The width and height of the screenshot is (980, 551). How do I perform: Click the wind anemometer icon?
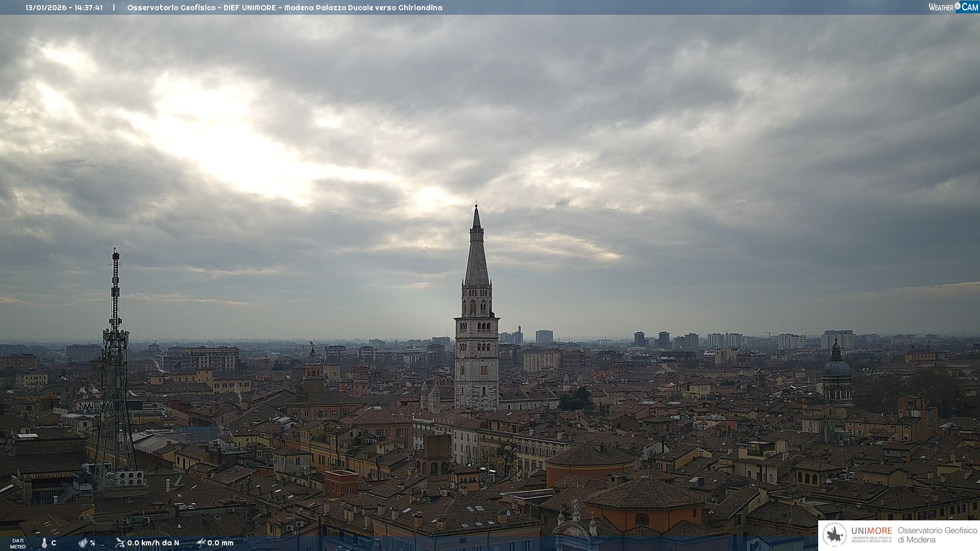(x=120, y=543)
